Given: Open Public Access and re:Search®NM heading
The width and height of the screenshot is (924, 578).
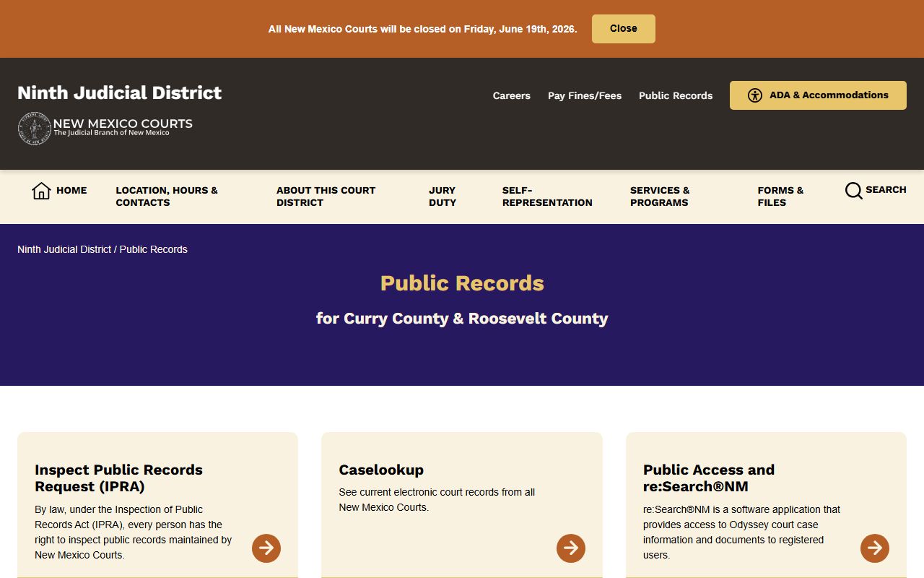Looking at the screenshot, I should pyautogui.click(x=709, y=478).
